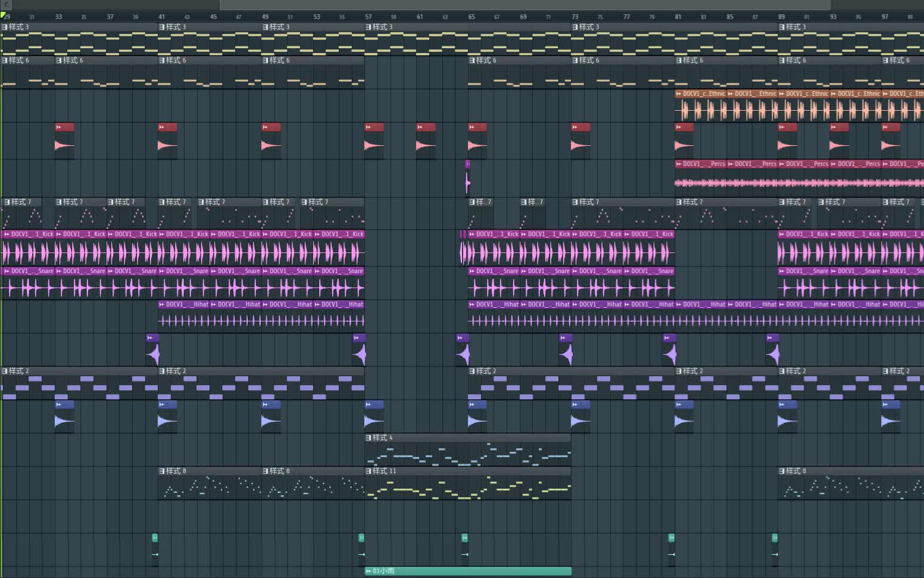
Task: Click bar 93 on the timeline ruler
Action: (833, 17)
